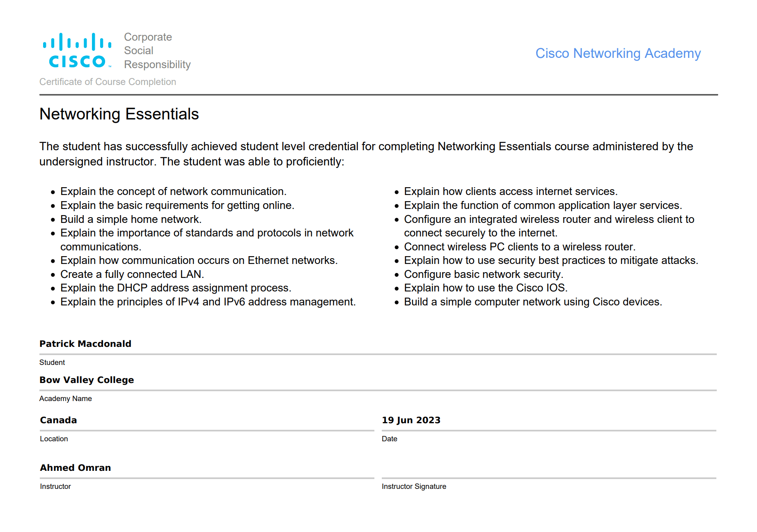Click the date 19 Jun 2023
This screenshot has width=757, height=532.
(x=411, y=420)
